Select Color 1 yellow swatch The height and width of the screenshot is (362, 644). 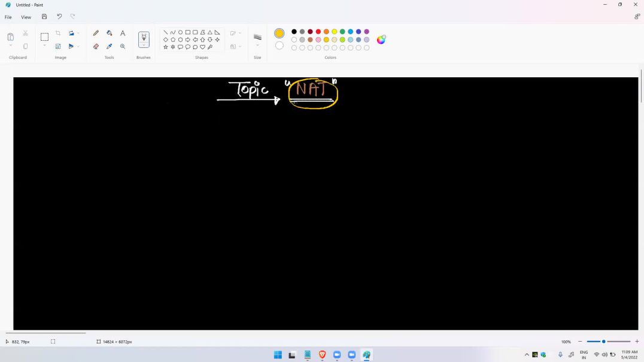point(280,34)
